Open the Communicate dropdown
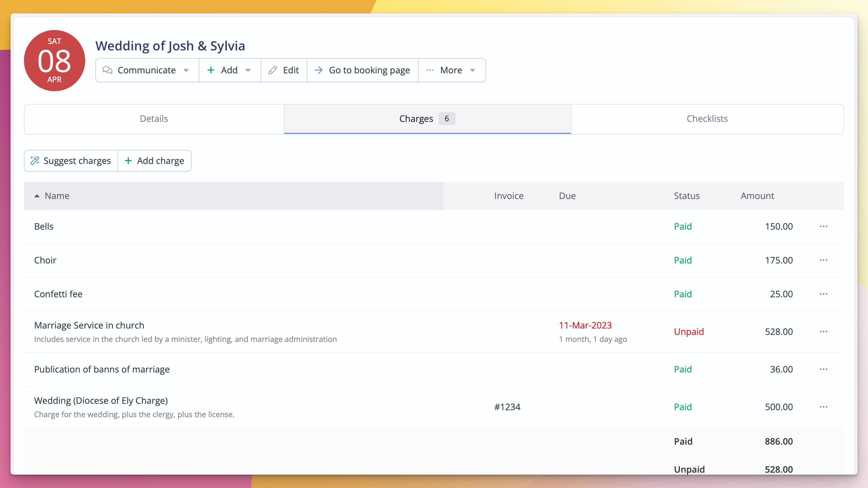The height and width of the screenshot is (488, 868). tap(147, 70)
